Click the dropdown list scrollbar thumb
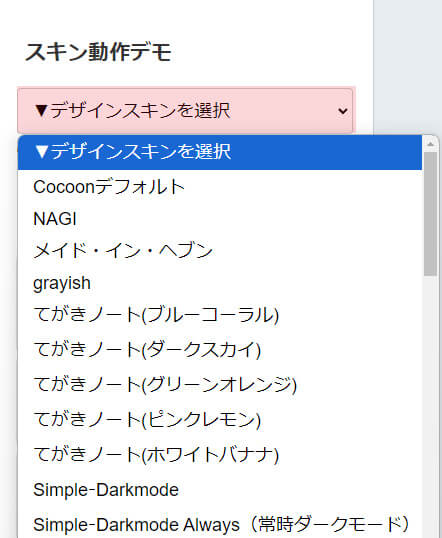The height and width of the screenshot is (538, 442). pos(430,214)
